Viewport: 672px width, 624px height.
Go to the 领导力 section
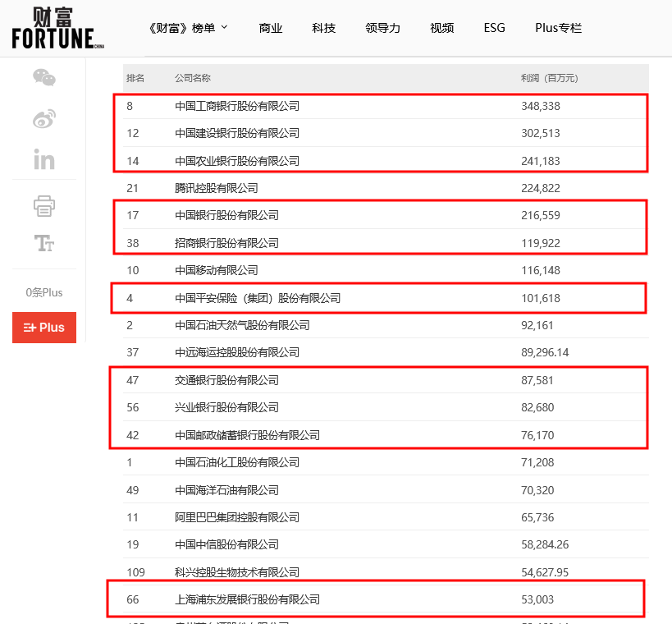(382, 28)
